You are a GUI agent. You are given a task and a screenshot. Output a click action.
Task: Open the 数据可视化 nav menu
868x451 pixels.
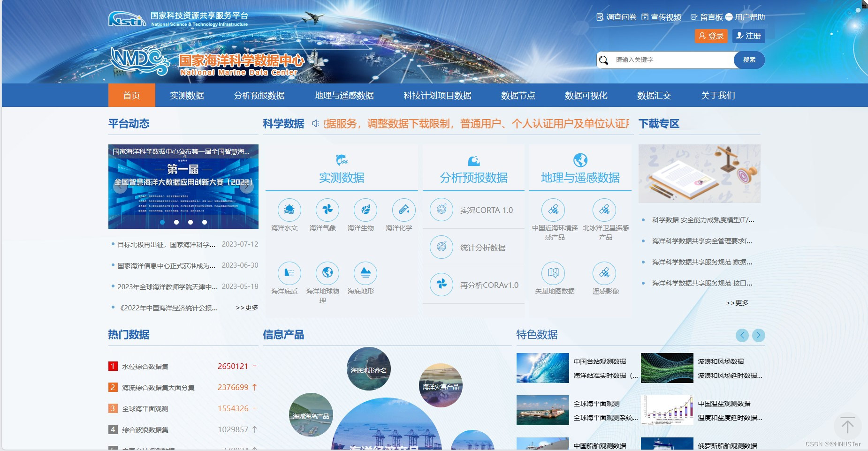586,96
